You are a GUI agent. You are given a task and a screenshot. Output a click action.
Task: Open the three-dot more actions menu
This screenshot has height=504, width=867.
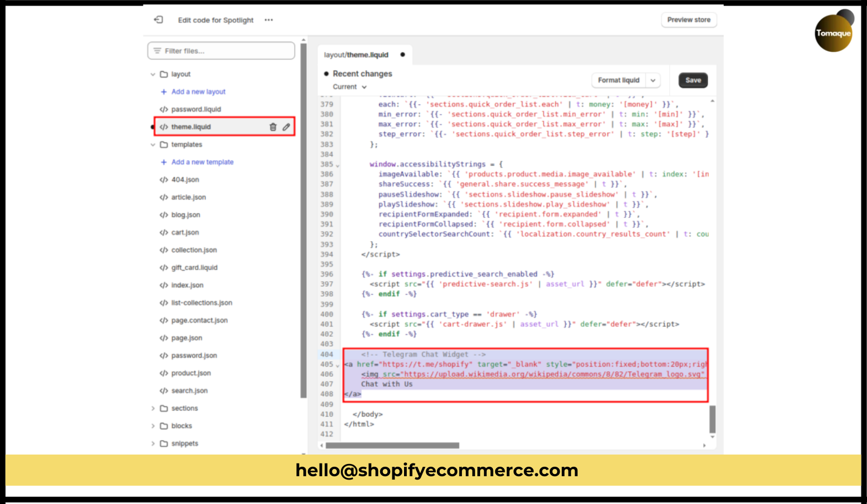[269, 20]
